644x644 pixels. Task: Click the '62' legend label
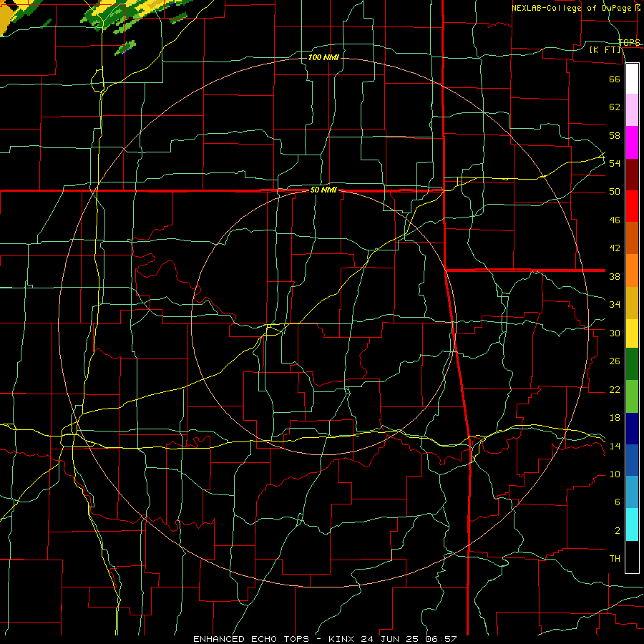(x=615, y=107)
